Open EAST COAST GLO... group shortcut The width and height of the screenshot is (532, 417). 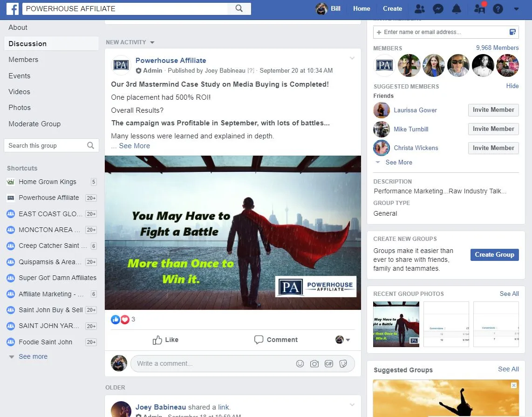pyautogui.click(x=52, y=214)
